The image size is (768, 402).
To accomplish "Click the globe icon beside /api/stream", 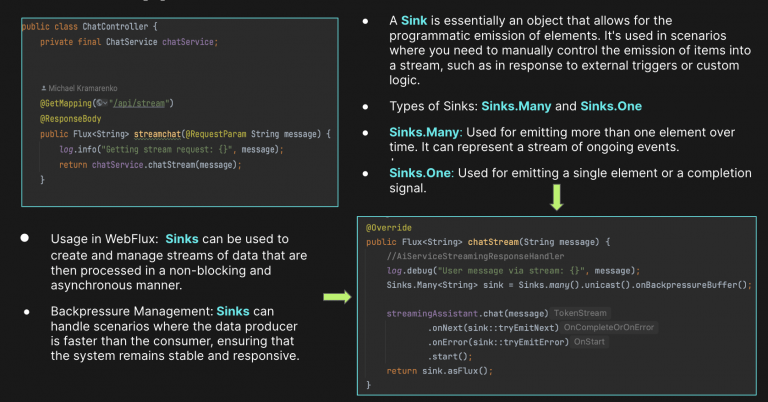I will 99,102.
